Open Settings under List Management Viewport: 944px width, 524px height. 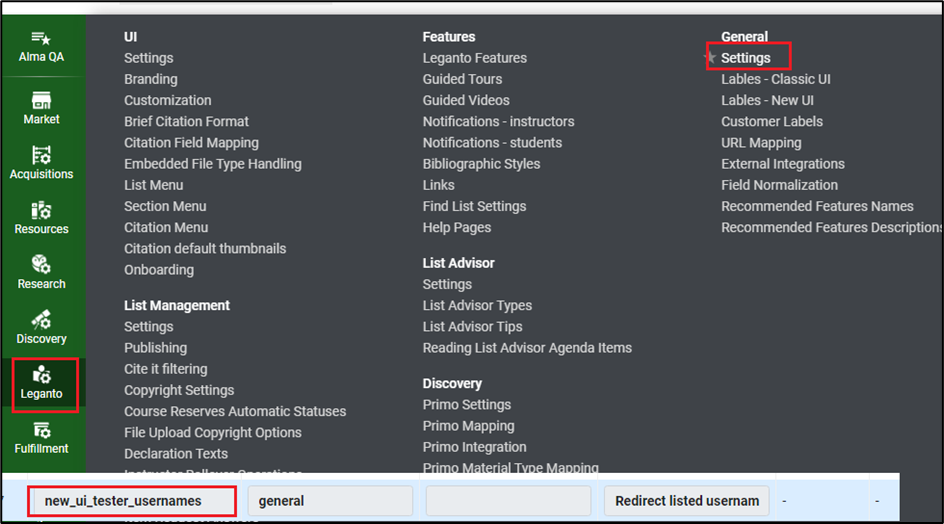click(149, 326)
